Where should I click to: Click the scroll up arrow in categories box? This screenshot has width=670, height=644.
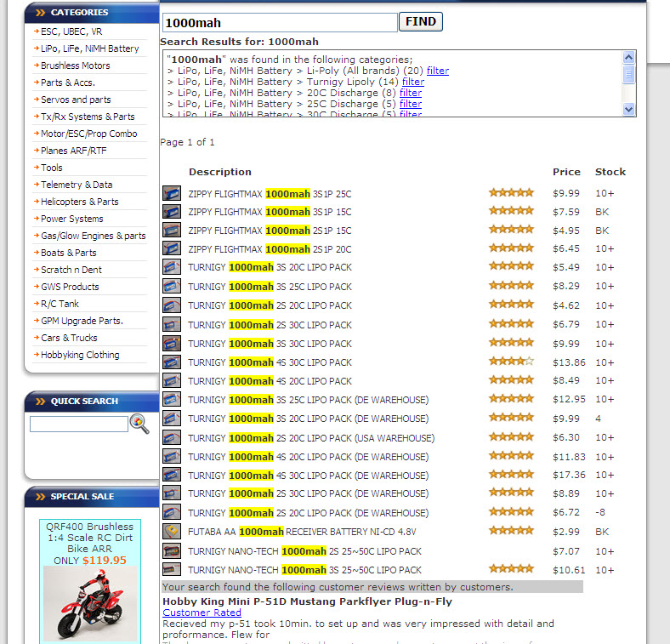click(x=628, y=57)
